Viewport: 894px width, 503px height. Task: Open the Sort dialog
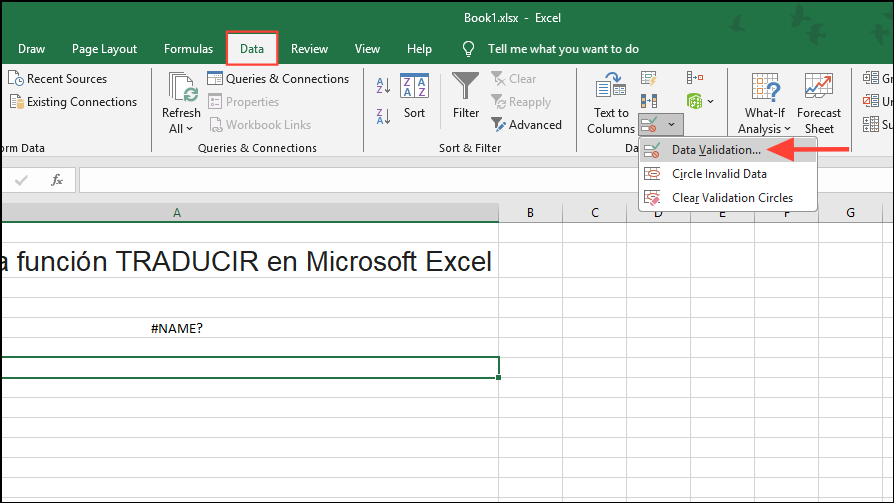(415, 96)
